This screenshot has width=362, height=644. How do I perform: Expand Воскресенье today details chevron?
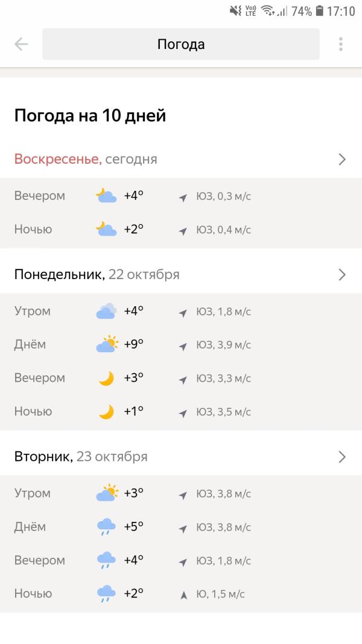342,159
